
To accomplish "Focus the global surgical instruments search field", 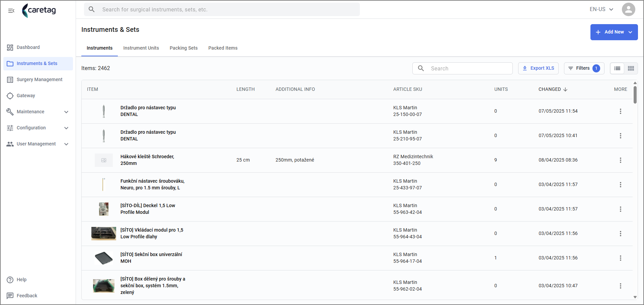I will click(x=222, y=9).
